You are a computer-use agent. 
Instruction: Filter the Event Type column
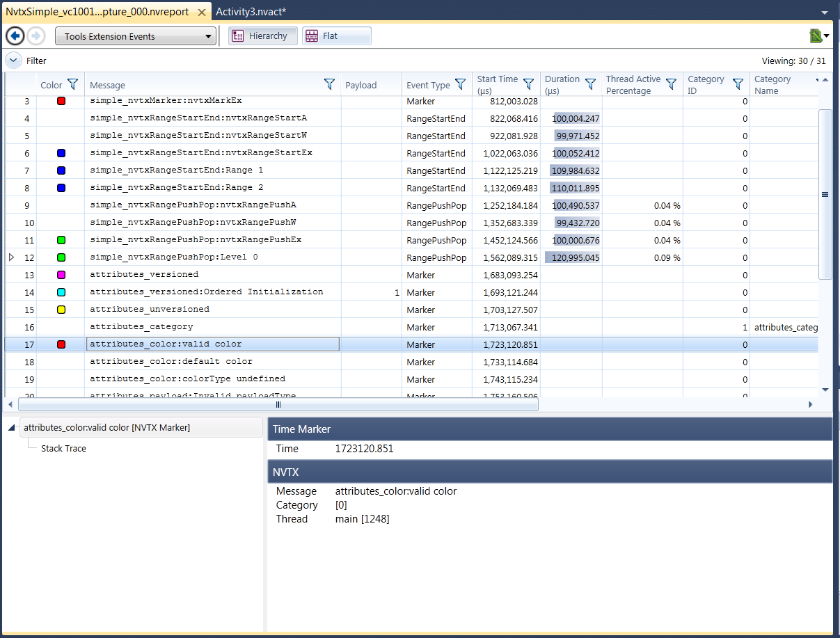pyautogui.click(x=460, y=84)
